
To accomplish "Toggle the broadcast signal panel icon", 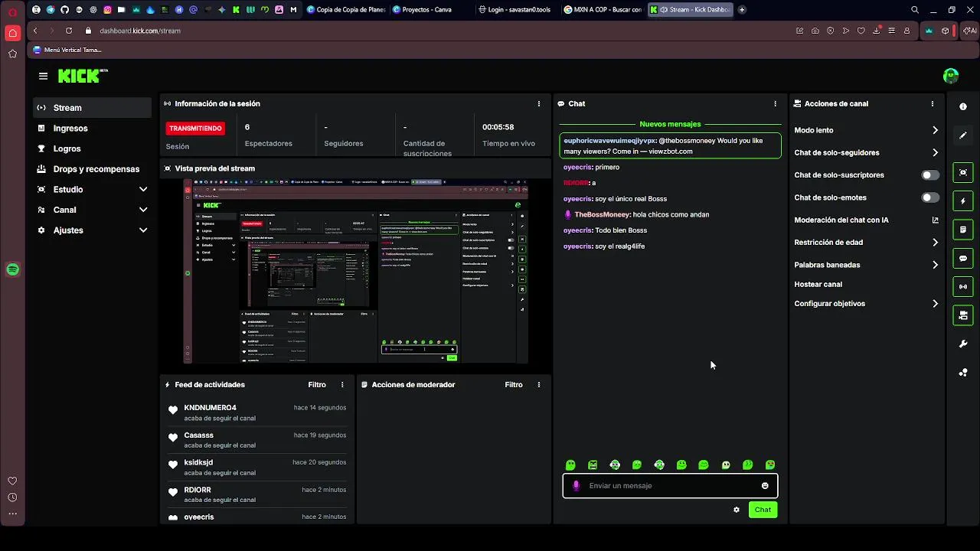I will (963, 287).
